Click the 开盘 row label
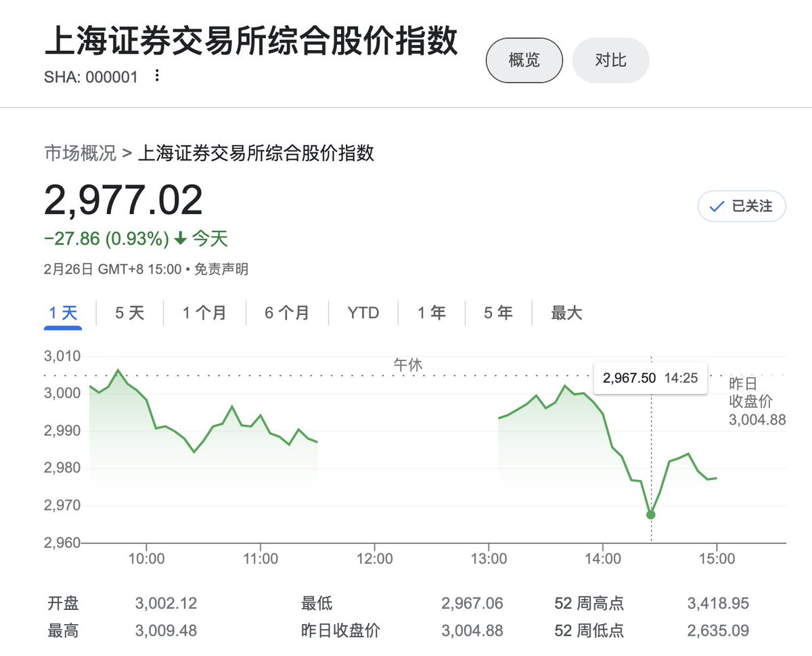 pyautogui.click(x=63, y=603)
